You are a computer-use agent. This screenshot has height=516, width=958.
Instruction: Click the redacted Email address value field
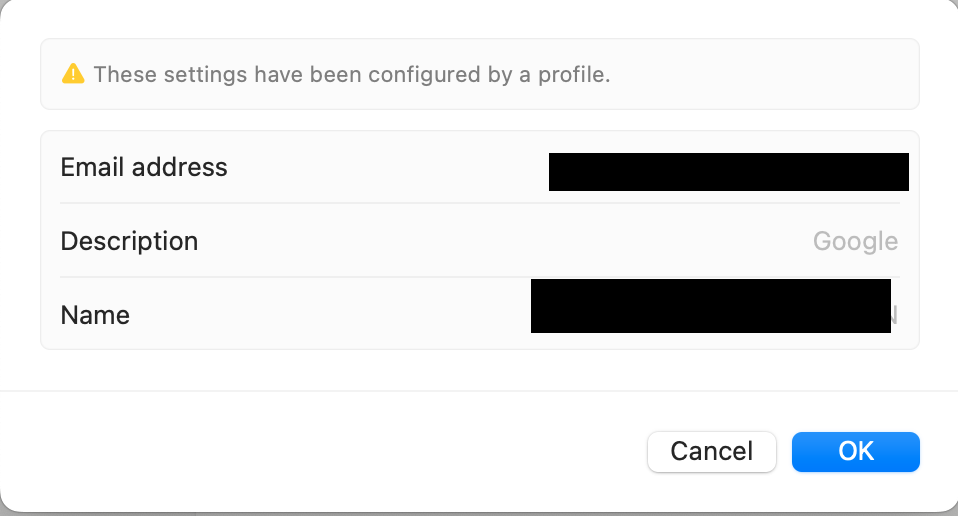click(x=728, y=172)
